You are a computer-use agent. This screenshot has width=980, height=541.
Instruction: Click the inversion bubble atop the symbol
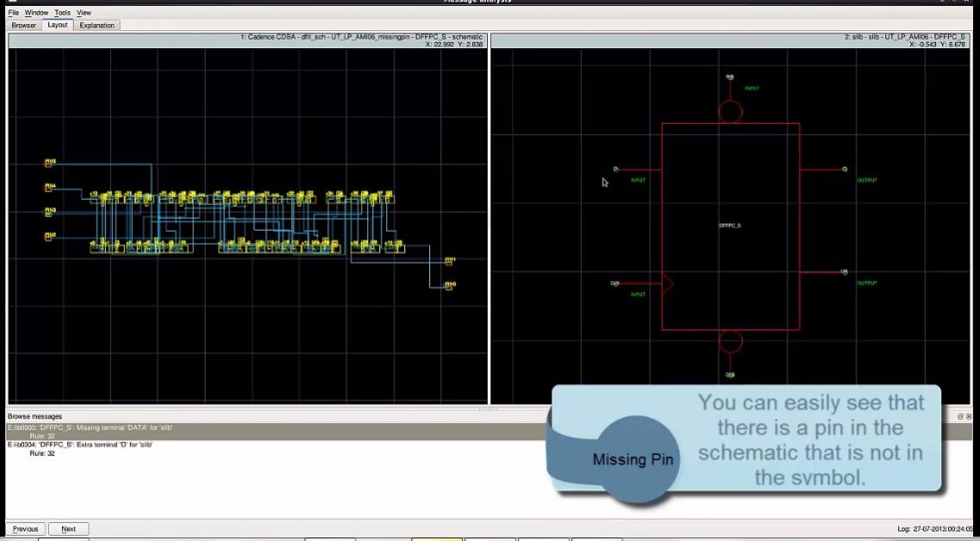pos(731,113)
